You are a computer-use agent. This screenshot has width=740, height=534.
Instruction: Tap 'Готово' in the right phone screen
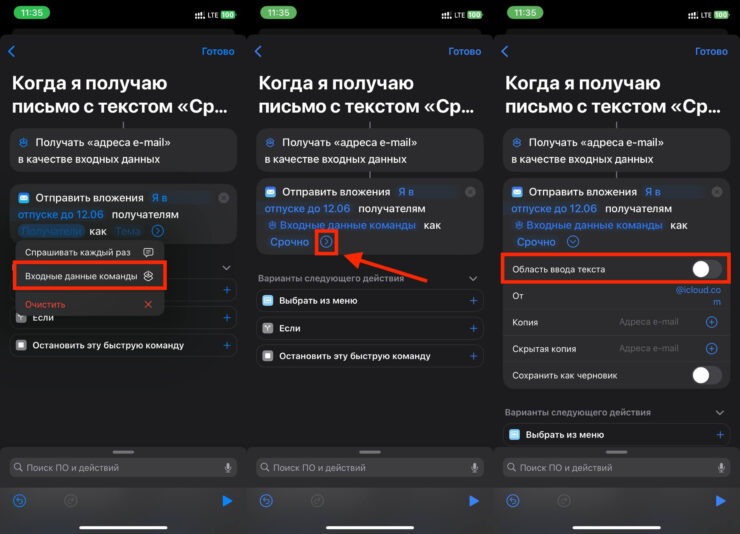pos(711,51)
